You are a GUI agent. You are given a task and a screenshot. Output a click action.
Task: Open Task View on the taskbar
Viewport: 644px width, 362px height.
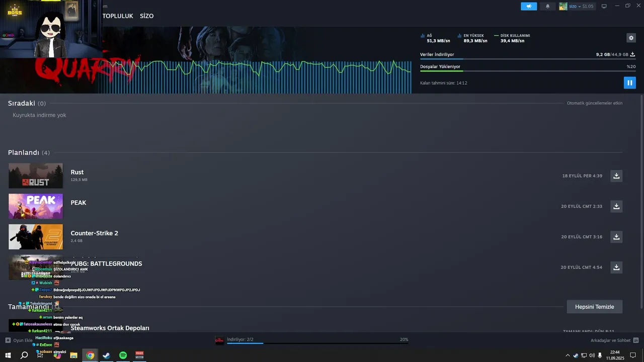click(40, 355)
